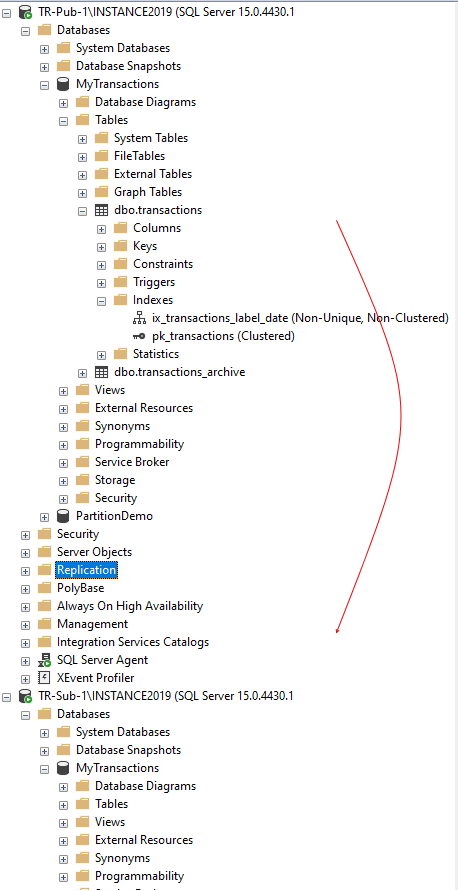The height and width of the screenshot is (891, 458).
Task: Collapse the Indexes folder under dbo.transactions
Action: coord(101,301)
